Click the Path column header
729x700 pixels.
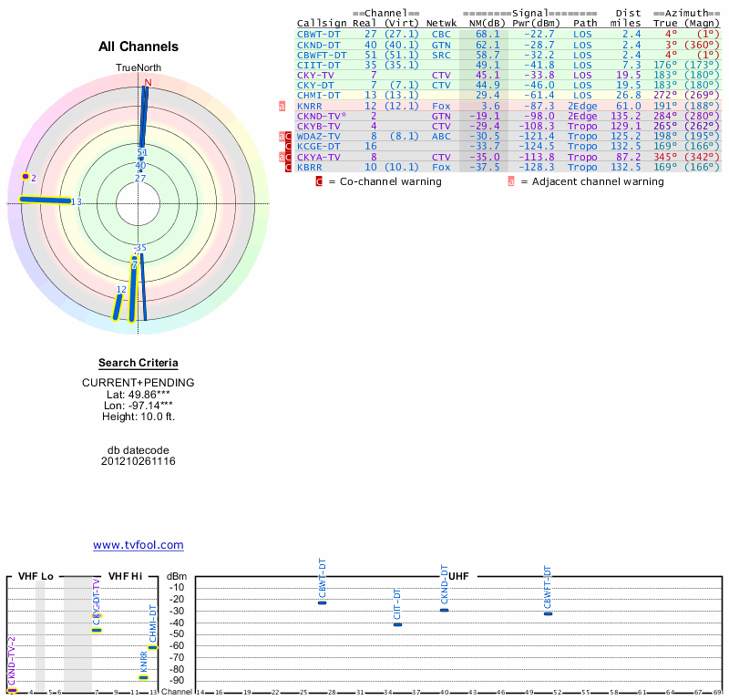click(x=585, y=24)
